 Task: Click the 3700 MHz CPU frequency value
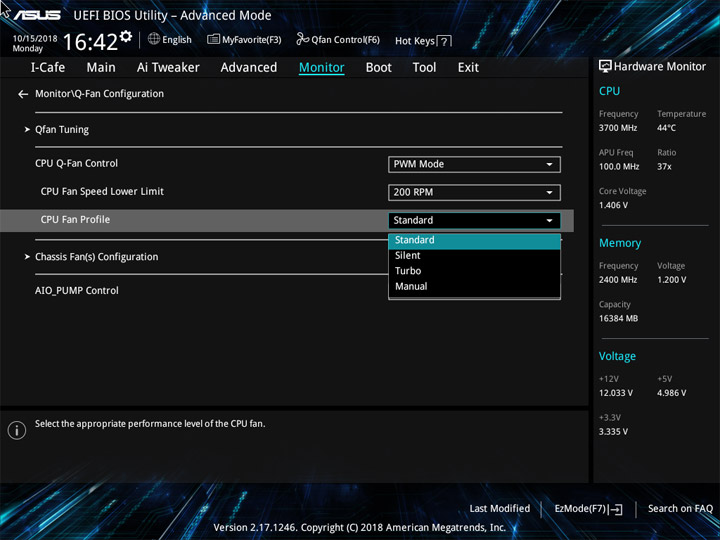click(x=618, y=128)
